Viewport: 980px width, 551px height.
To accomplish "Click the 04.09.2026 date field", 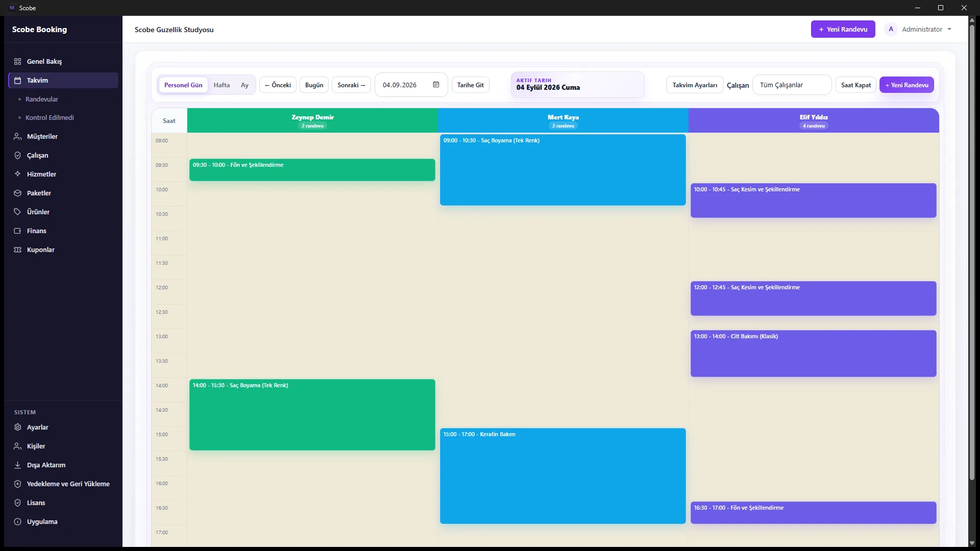I will pyautogui.click(x=411, y=85).
